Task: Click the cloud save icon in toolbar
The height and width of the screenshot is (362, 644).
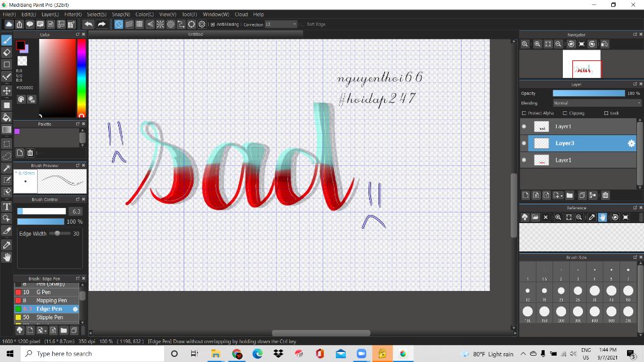Action: 9,25
